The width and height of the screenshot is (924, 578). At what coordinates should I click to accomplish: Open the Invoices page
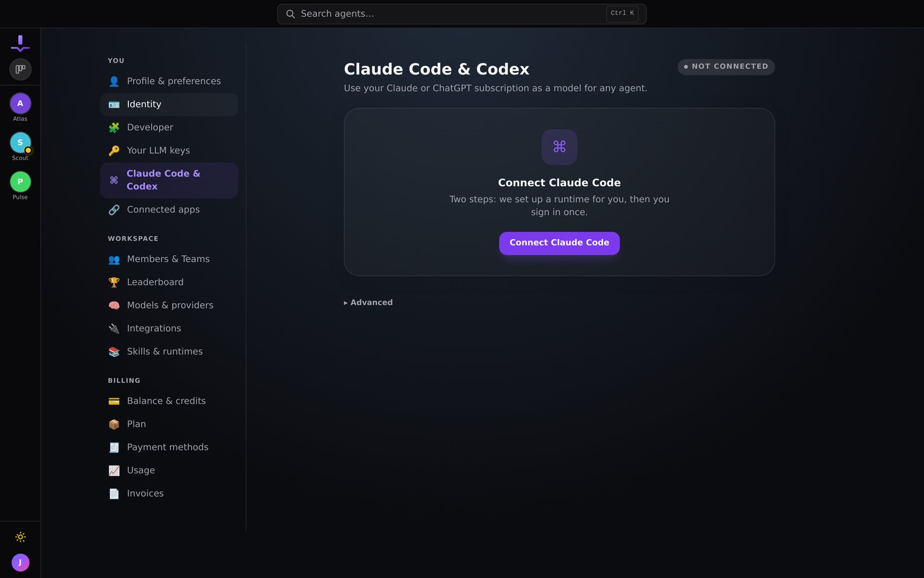click(169, 494)
